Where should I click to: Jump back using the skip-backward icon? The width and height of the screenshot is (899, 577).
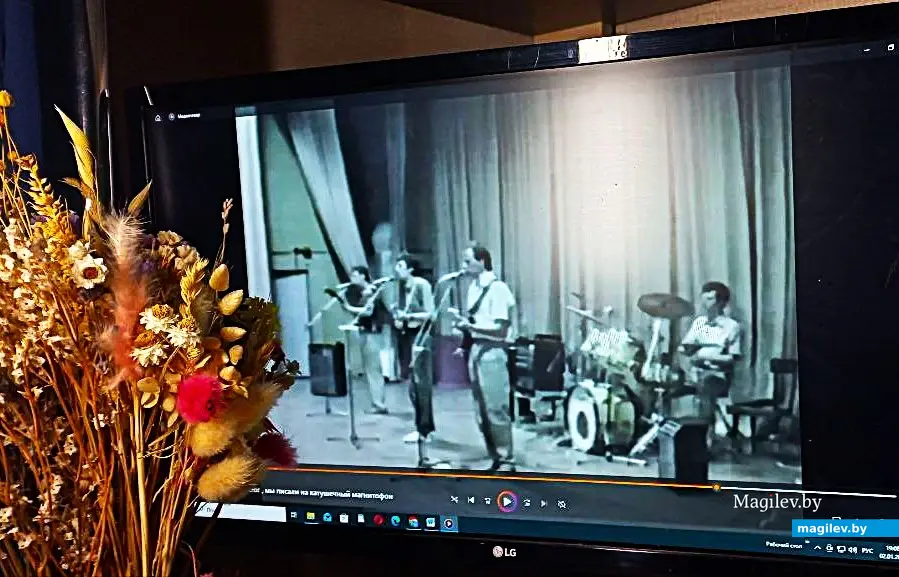pos(488,500)
